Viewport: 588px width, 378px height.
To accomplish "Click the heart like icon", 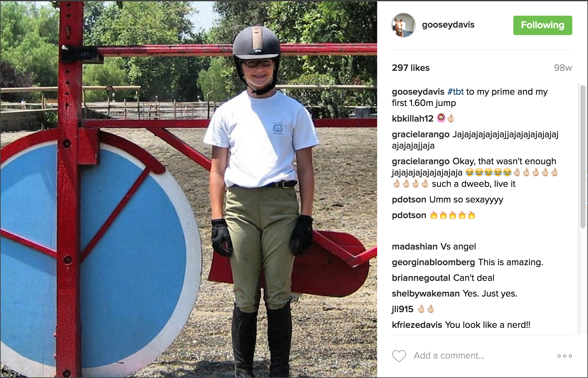I will coord(399,356).
